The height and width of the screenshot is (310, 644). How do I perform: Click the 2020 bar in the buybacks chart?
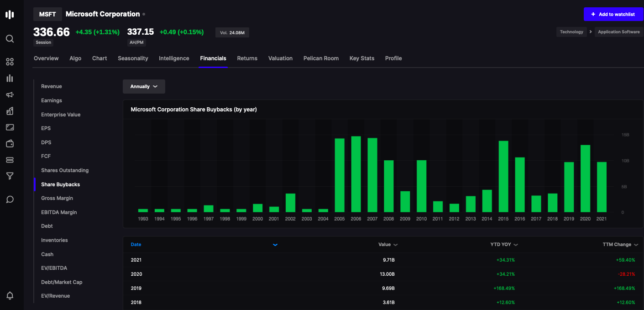[585, 179]
